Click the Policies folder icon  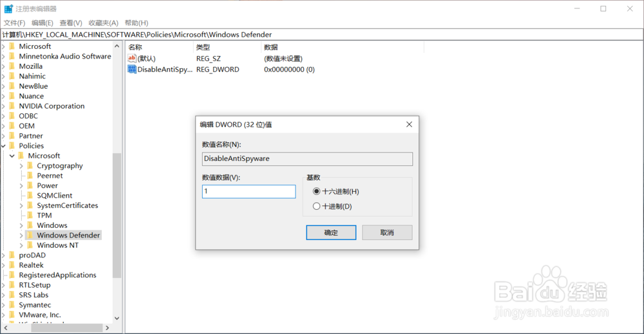(x=12, y=145)
